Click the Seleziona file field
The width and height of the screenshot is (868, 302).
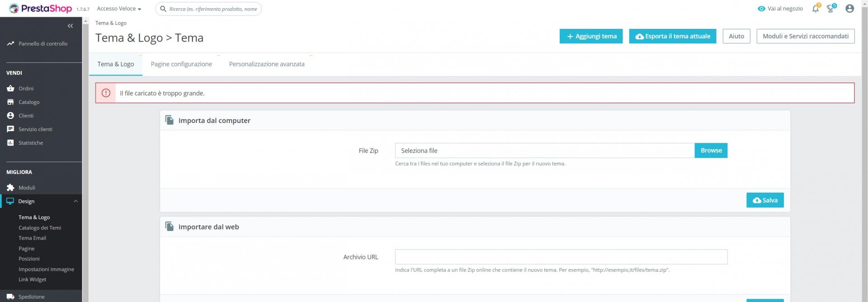click(x=545, y=151)
